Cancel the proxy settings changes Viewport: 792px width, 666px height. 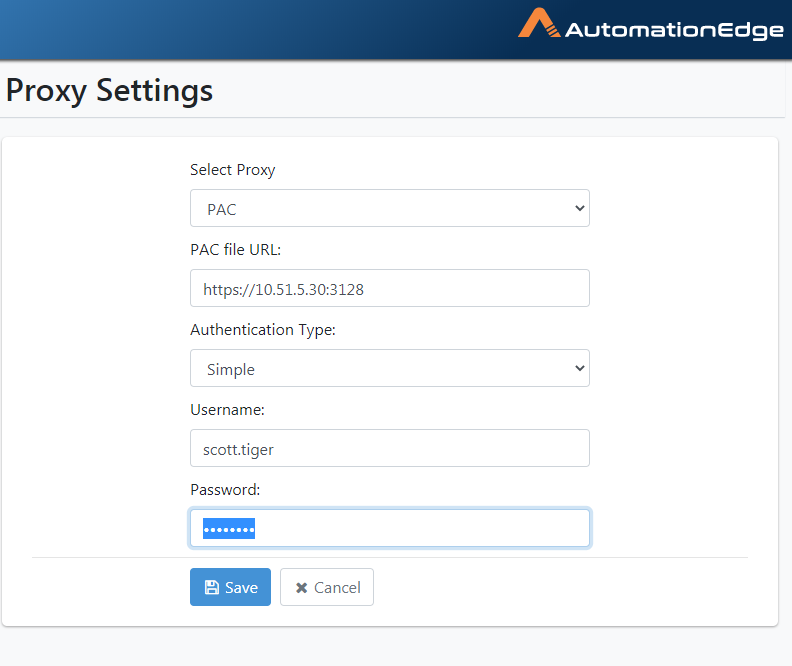point(327,587)
